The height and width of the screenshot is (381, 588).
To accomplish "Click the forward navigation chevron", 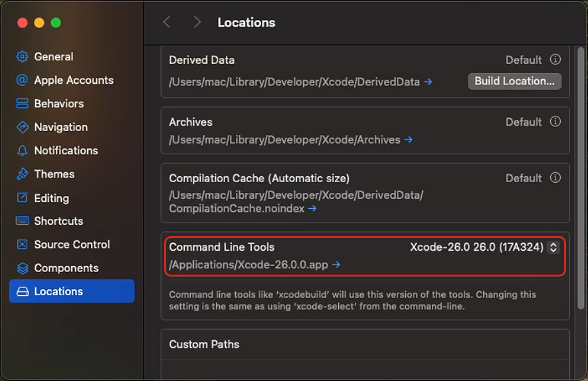I will point(197,22).
